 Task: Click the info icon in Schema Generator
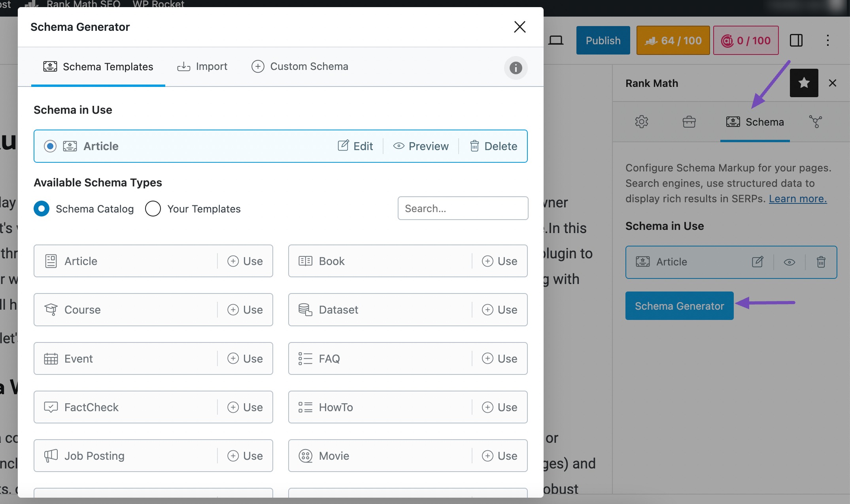coord(516,68)
